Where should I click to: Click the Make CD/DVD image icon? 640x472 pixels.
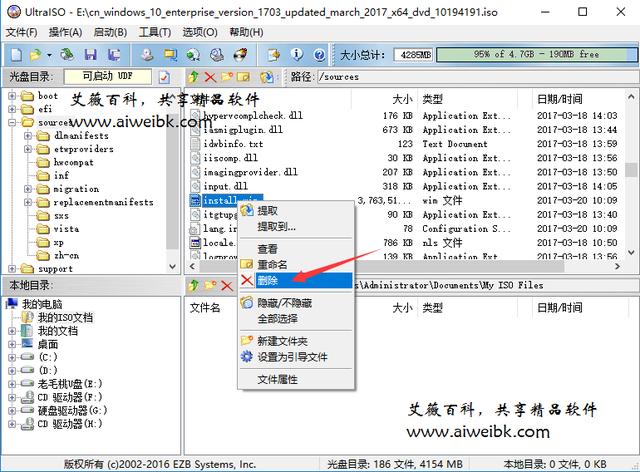pos(147,54)
